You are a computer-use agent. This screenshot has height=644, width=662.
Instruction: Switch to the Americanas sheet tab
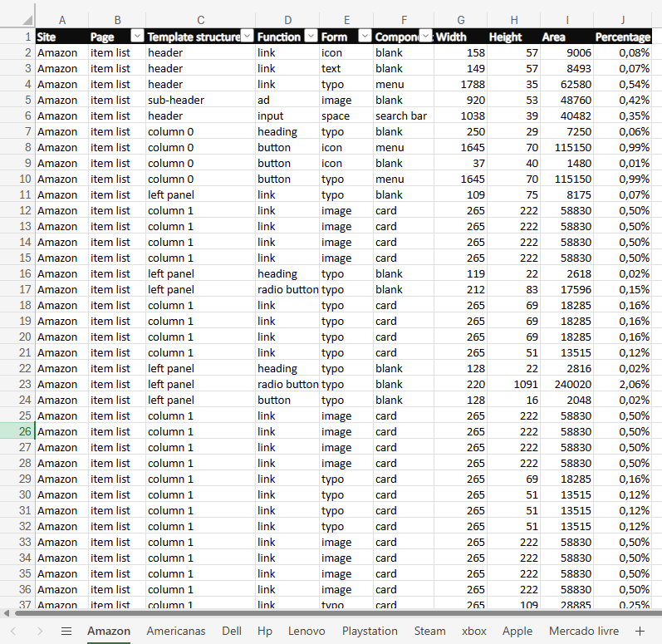click(x=175, y=631)
